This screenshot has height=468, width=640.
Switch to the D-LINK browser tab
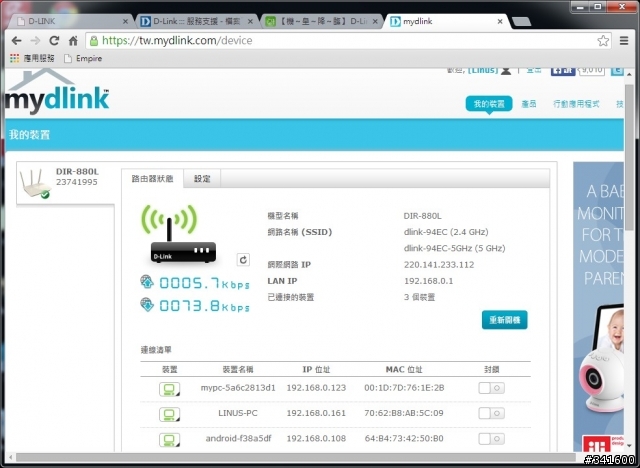[71, 21]
